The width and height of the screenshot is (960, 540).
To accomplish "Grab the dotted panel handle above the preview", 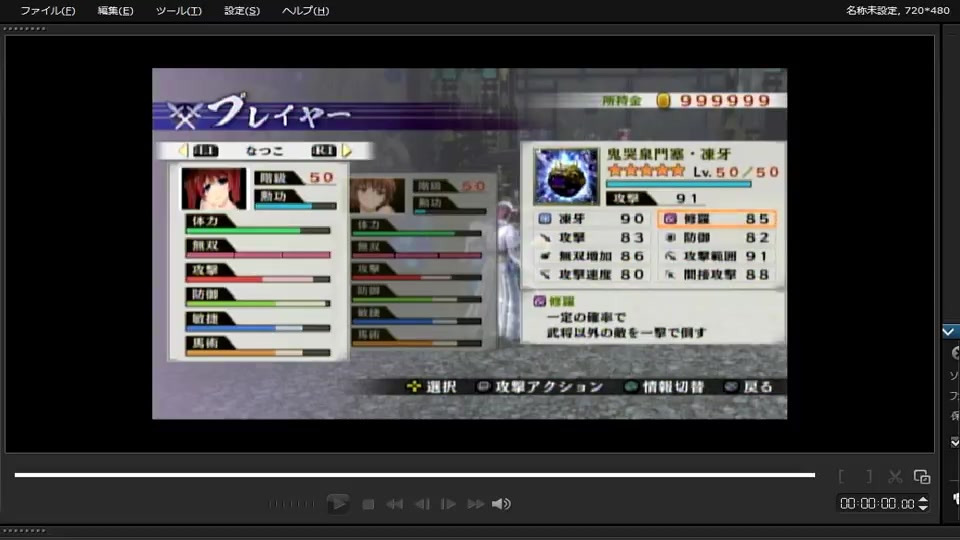I will [x=24, y=29].
